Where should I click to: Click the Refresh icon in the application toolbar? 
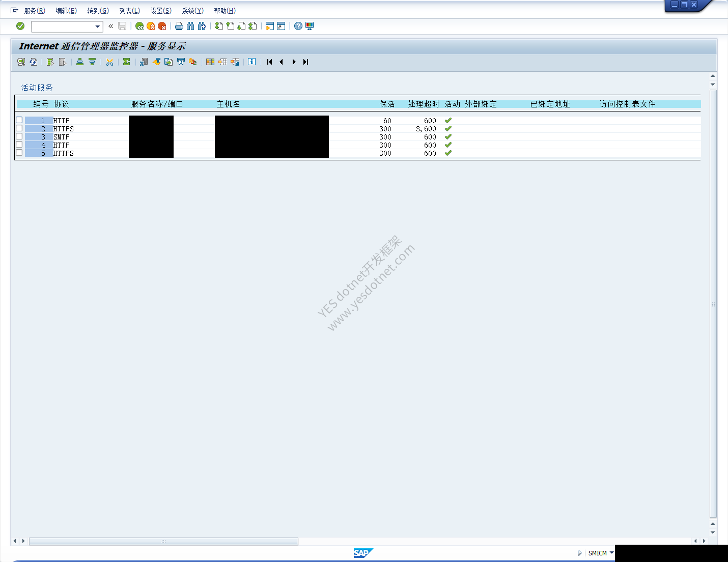click(33, 62)
